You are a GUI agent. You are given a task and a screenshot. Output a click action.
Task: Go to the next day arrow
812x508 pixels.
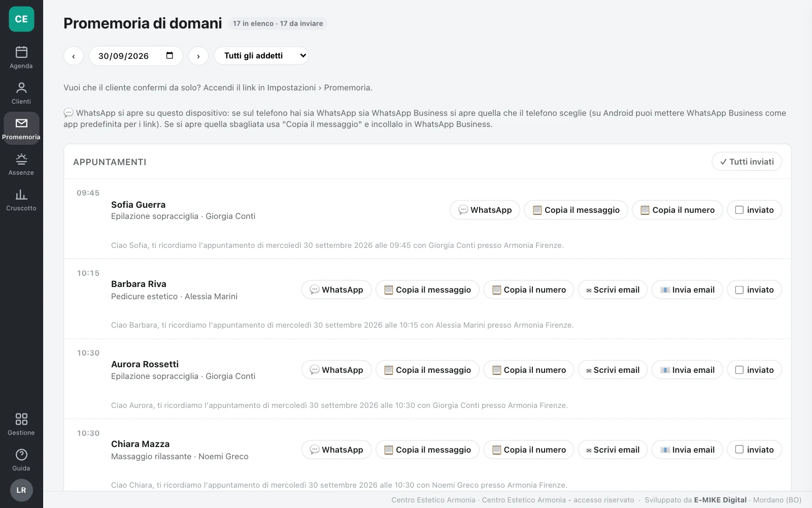pyautogui.click(x=198, y=56)
